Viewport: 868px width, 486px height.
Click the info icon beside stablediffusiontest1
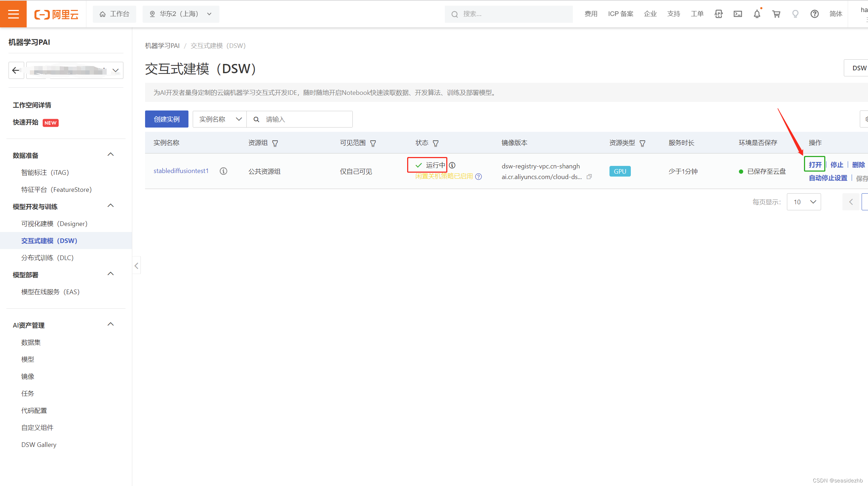(223, 171)
